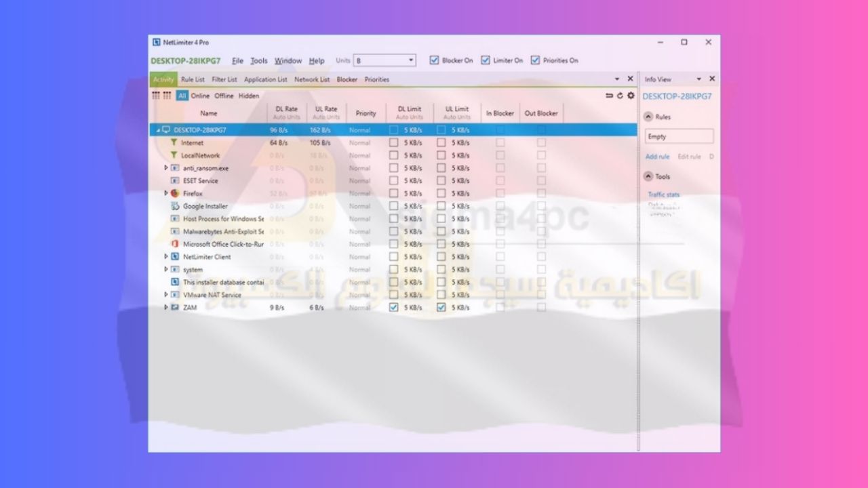Click the ESET Service row icon

click(x=175, y=181)
